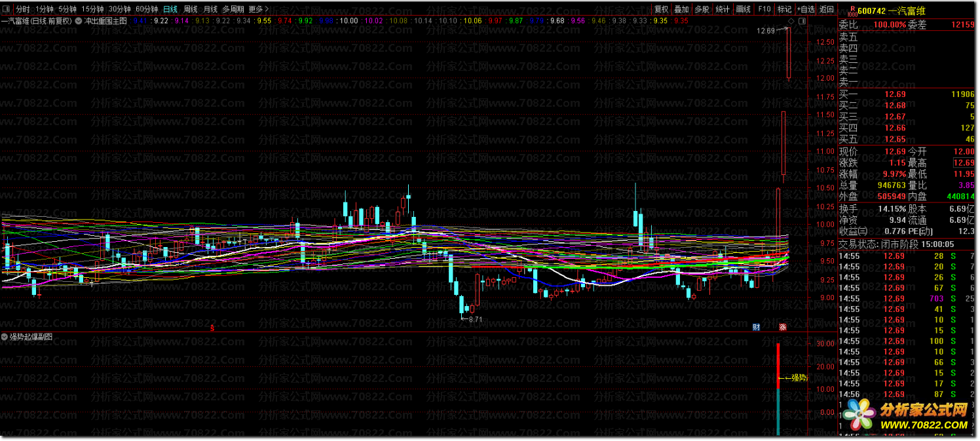Click the chart title 一汽富维(日线 前复权)
The height and width of the screenshot is (441, 980).
(37, 20)
